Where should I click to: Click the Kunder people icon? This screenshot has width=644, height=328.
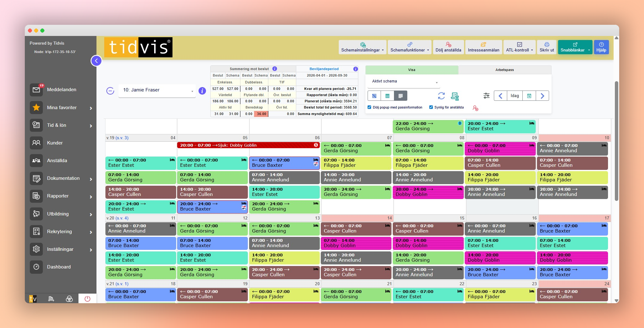(36, 143)
